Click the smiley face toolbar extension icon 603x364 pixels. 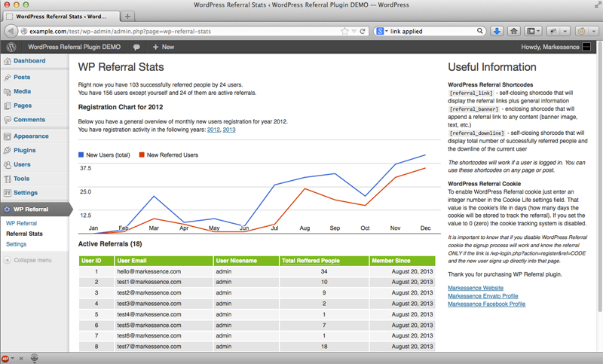click(x=581, y=31)
